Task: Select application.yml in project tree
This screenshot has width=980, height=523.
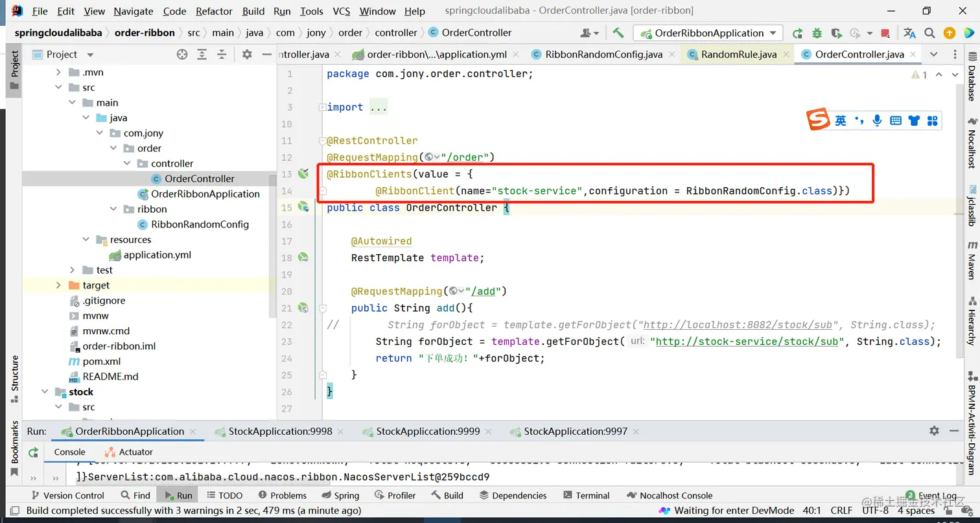Action: [x=157, y=255]
